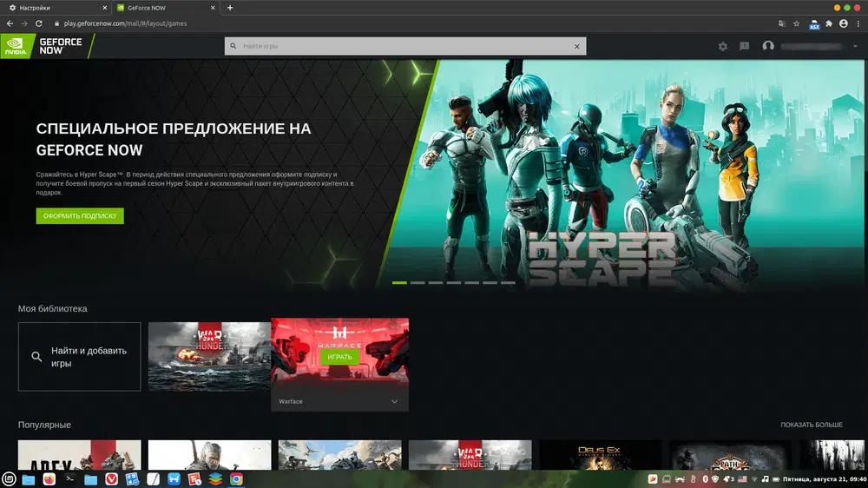868x488 pixels.
Task: Expand the Warface card details chevron
Action: click(x=394, y=401)
